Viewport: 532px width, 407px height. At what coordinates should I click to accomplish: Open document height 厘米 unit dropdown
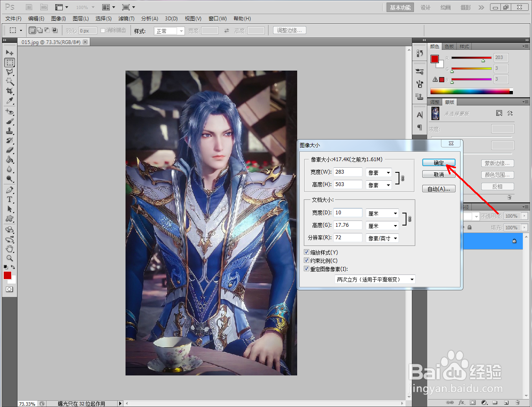382,226
